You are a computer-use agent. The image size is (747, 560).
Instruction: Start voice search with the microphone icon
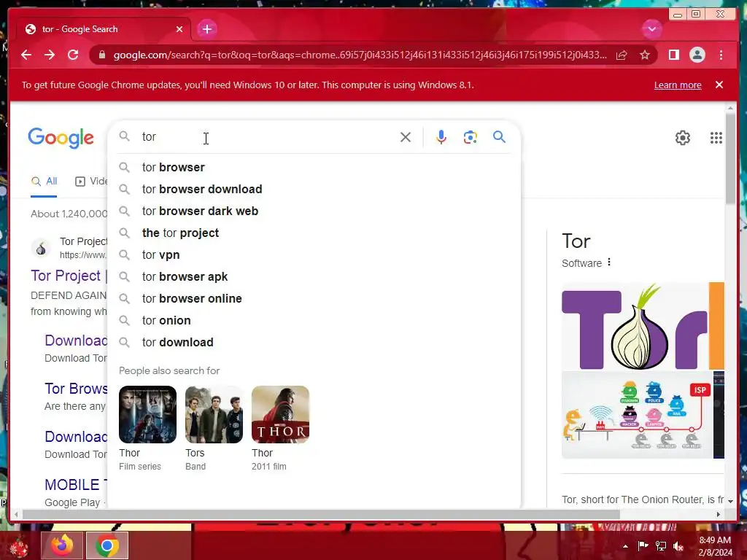[441, 137]
